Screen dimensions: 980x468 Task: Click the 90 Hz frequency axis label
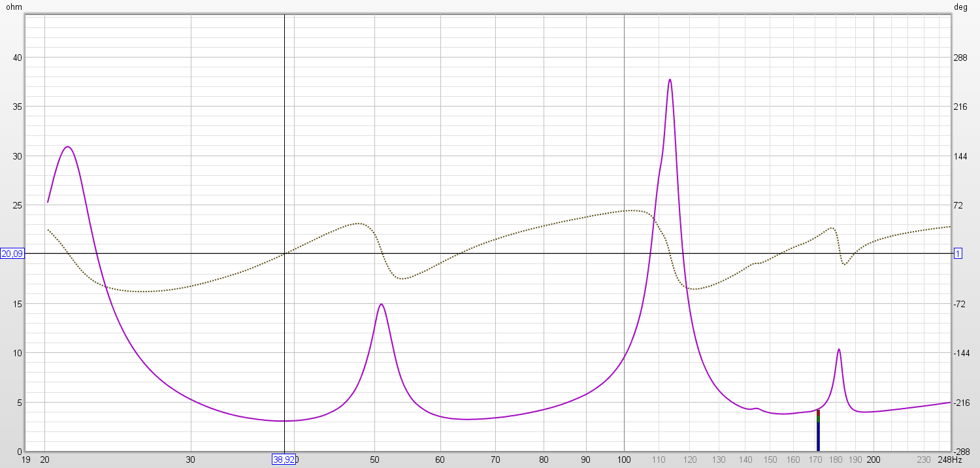(586, 460)
